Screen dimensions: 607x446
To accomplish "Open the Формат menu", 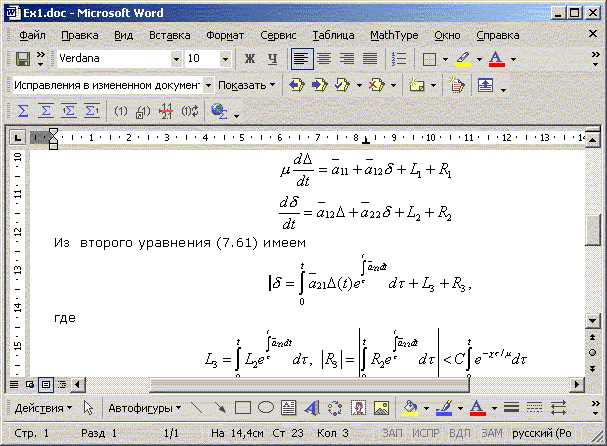I will point(224,34).
